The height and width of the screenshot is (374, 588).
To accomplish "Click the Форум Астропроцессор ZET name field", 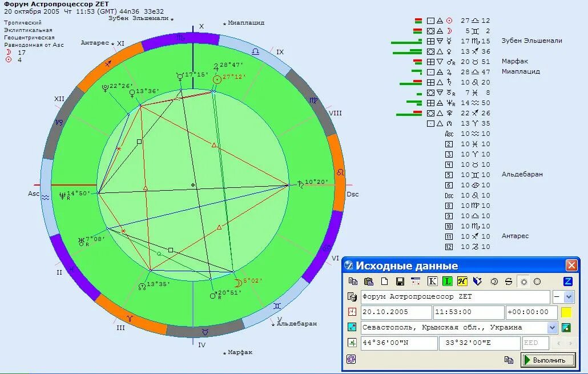I will (455, 297).
